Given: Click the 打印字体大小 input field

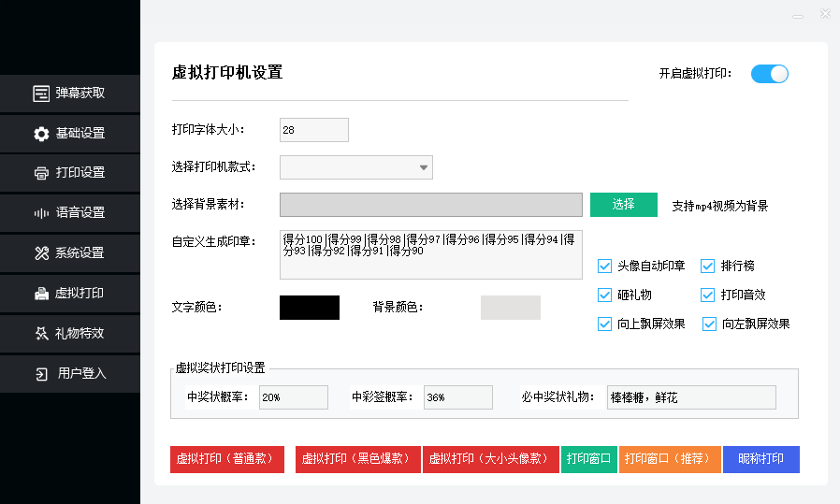Looking at the screenshot, I should pos(313,130).
